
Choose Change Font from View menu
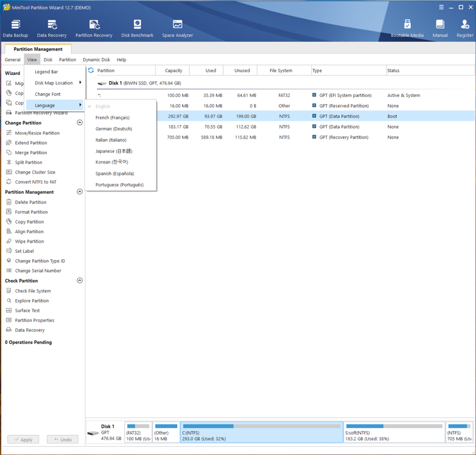pos(54,94)
